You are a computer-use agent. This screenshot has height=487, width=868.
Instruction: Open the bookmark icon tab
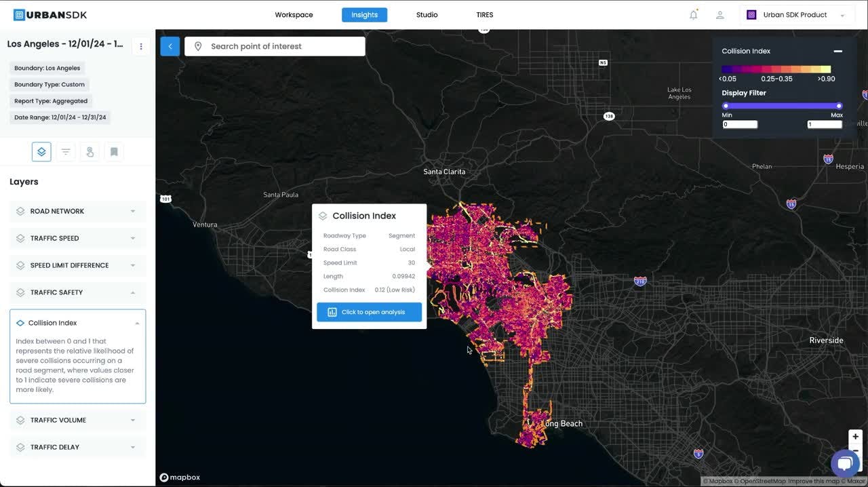114,152
